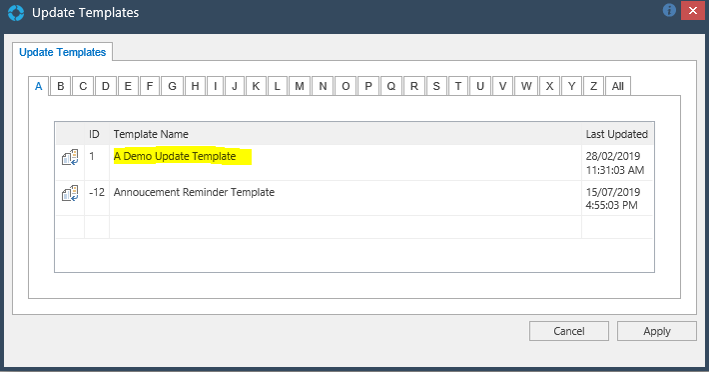Click the Cancel button

tap(569, 331)
